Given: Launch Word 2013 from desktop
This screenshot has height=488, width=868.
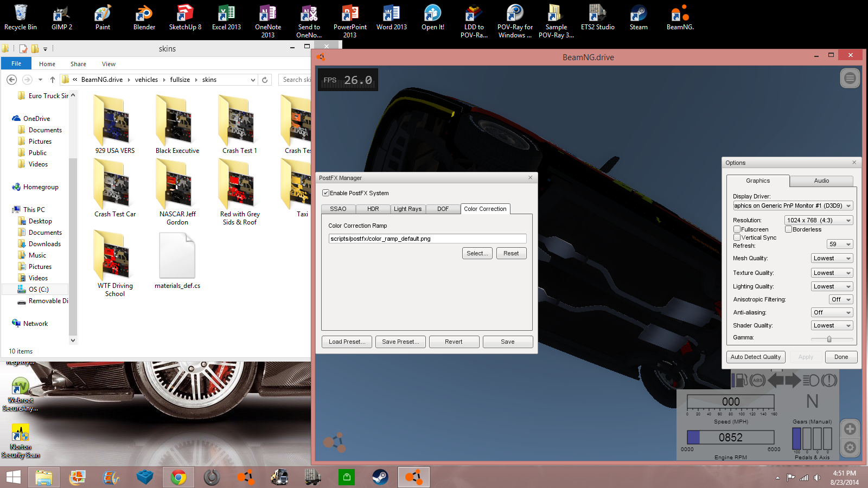Looking at the screenshot, I should tap(391, 17).
